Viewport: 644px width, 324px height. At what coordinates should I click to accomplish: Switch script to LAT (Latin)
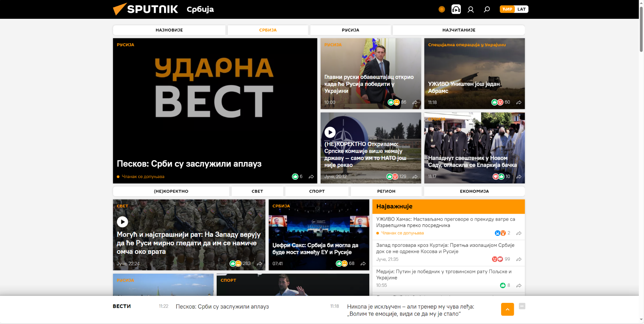pyautogui.click(x=522, y=9)
